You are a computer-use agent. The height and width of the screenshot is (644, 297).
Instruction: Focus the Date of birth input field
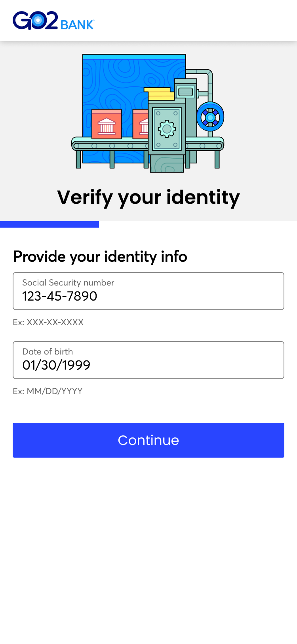[148, 360]
